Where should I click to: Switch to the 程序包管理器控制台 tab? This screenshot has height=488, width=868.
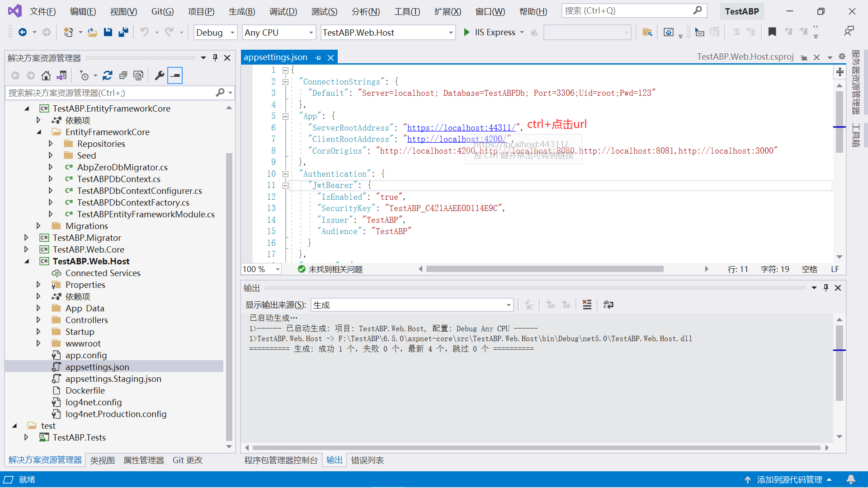(281, 460)
